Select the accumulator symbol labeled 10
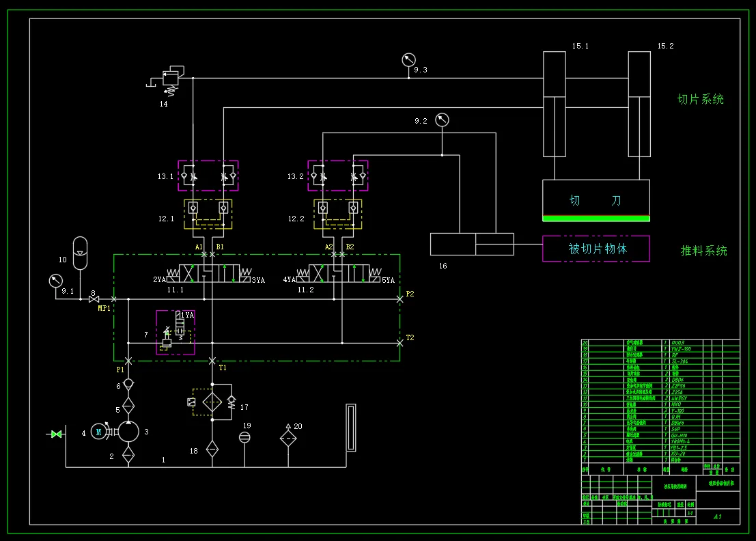 click(x=80, y=253)
